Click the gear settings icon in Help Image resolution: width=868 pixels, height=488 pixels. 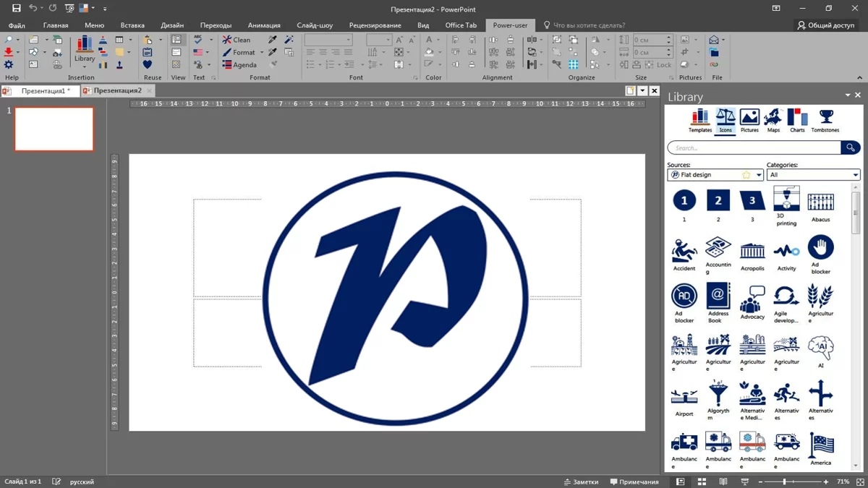tap(9, 65)
